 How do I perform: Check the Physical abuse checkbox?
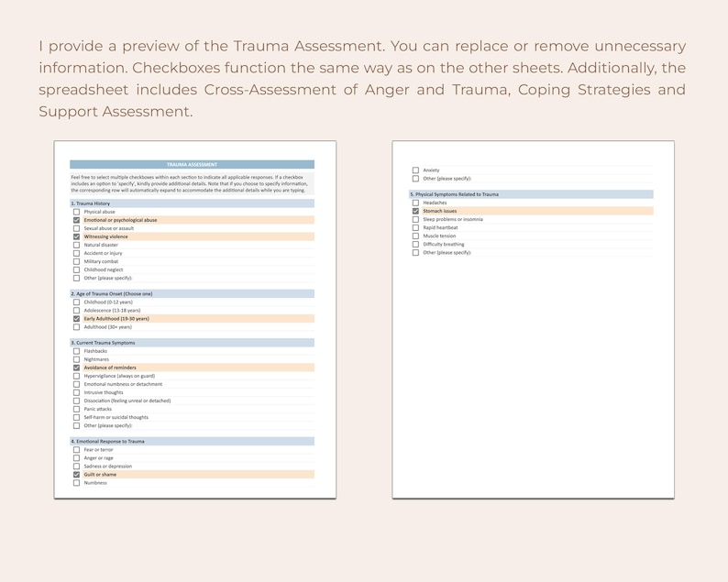click(77, 212)
